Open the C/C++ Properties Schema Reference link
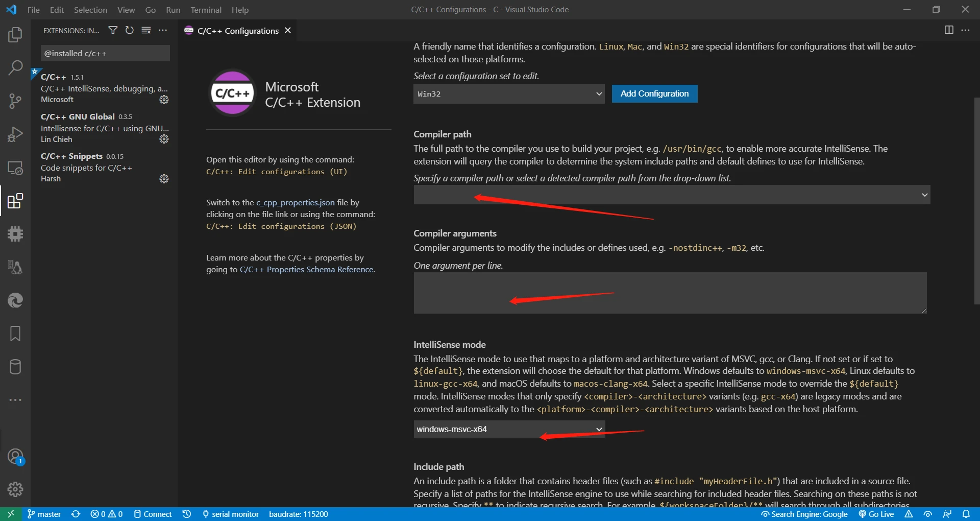 (306, 269)
